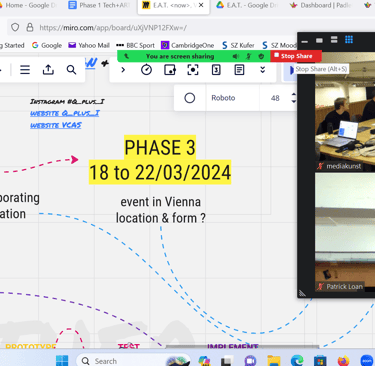Viewport: 375px width, 366px height.
Task: Select the mediakunst video thumbnail
Action: (345, 111)
